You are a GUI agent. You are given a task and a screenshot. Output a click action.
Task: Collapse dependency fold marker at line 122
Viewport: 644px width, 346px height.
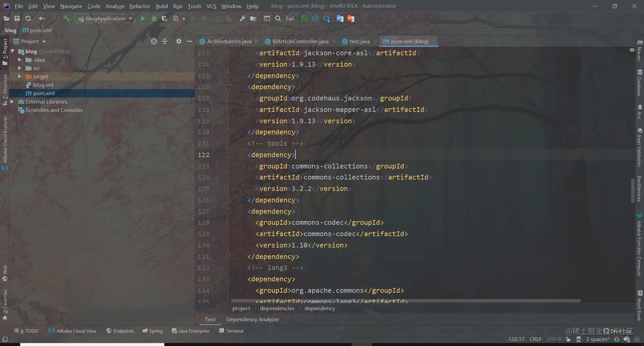pos(228,155)
